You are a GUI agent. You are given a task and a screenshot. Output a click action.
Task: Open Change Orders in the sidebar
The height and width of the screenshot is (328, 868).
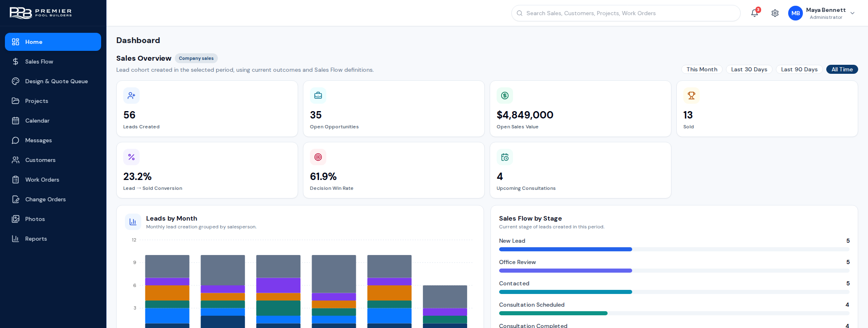coord(53,199)
